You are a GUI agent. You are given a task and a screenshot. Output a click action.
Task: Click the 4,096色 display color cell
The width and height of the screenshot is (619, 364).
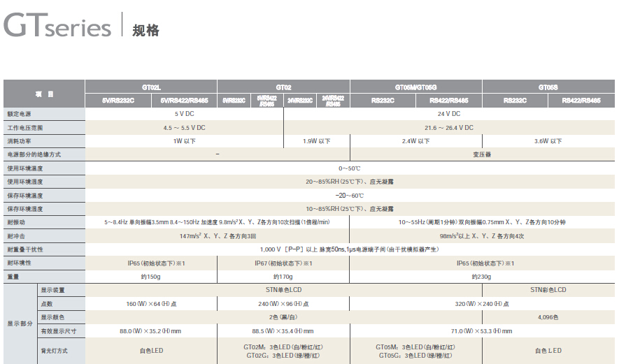(x=548, y=317)
